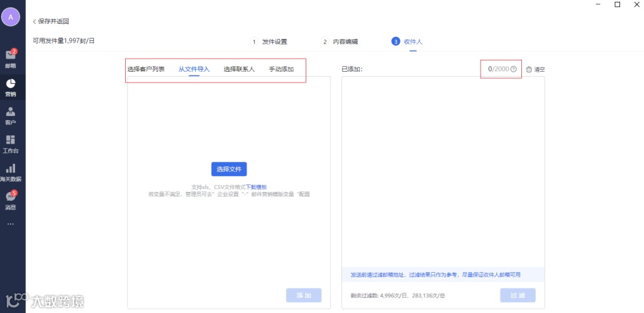Click the 若变量不满足 admin hint text
The height and width of the screenshot is (313, 644).
tap(229, 194)
